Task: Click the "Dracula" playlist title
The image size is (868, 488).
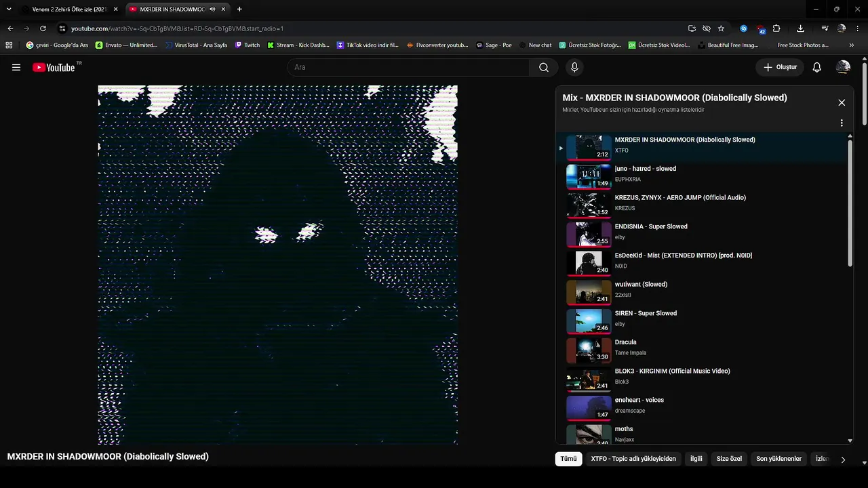Action: click(626, 342)
